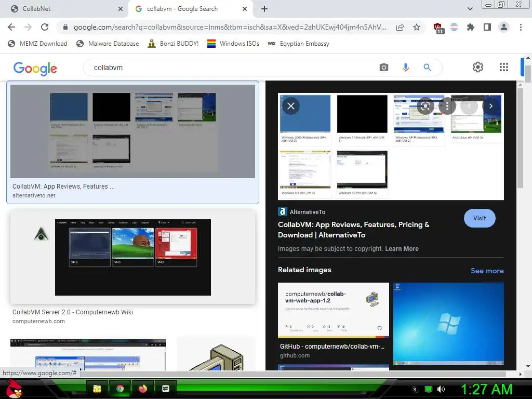The height and width of the screenshot is (399, 532).
Task: Open the Chrome profile avatar
Action: 504,27
